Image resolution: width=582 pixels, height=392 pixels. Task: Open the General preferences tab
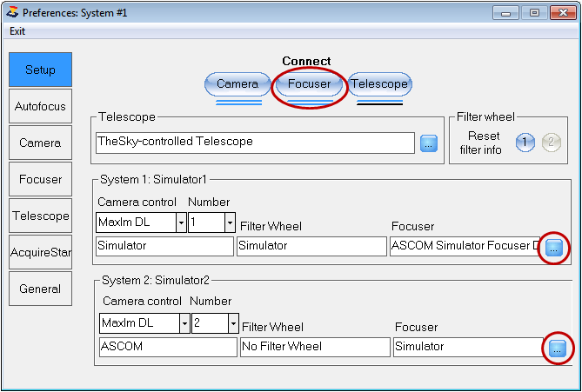pyautogui.click(x=40, y=289)
